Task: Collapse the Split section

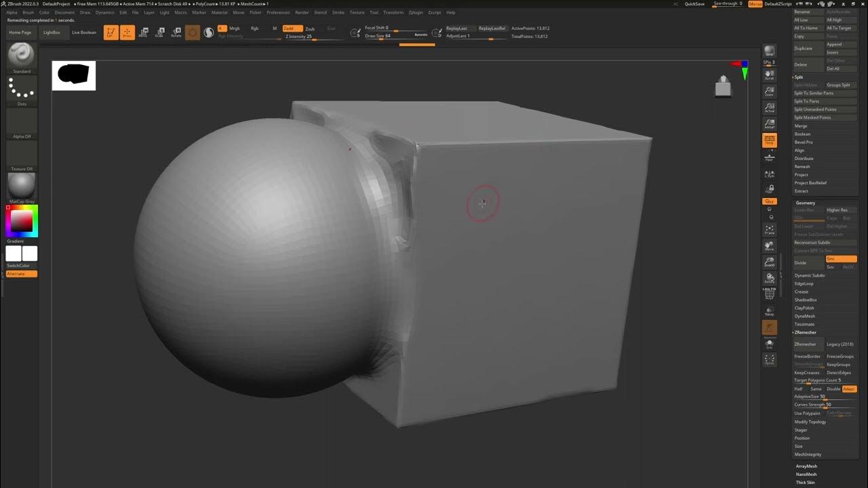Action: pos(799,77)
